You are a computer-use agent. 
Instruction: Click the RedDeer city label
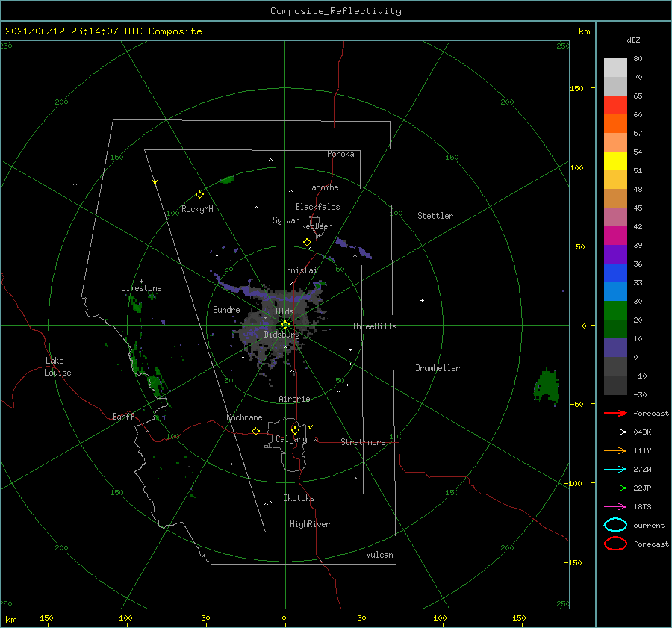[317, 226]
